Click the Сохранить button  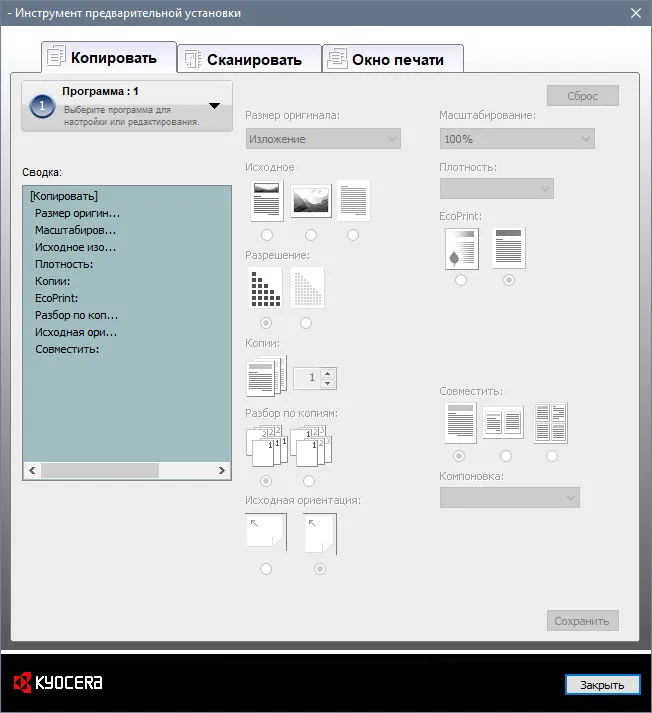[582, 621]
